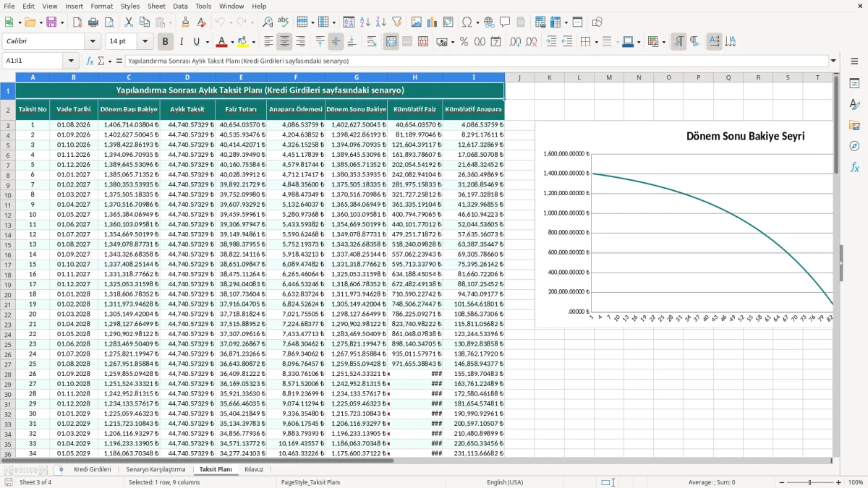Toggle Underline formatting
Image resolution: width=868 pixels, height=488 pixels.
tap(197, 42)
